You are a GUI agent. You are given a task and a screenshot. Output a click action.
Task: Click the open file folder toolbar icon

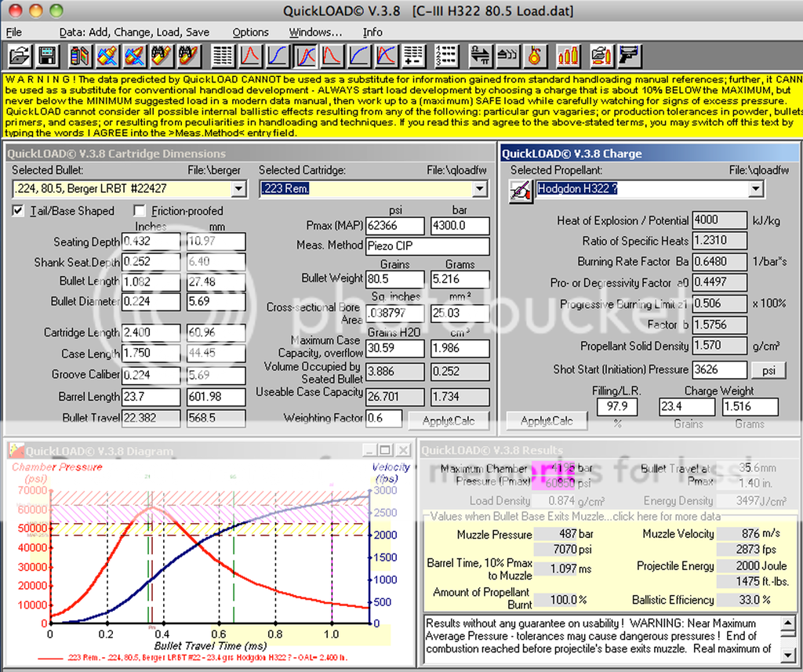tap(20, 56)
